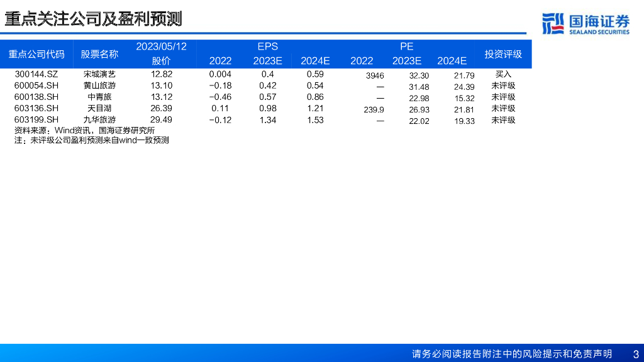Screen dimensions: 644x362
Task: Click PE value 22.02
Action: (x=419, y=121)
